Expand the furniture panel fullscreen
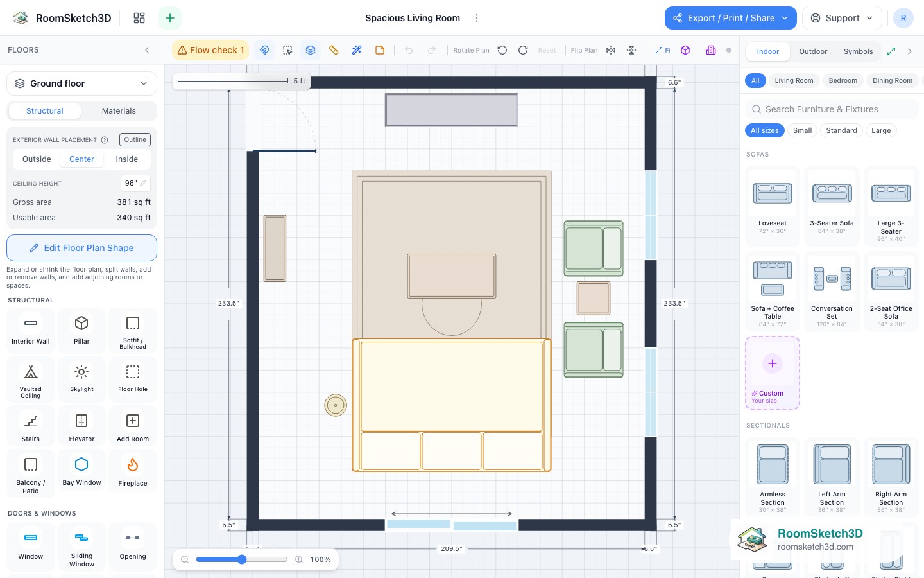Viewport: 924px width, 578px height. (x=891, y=51)
